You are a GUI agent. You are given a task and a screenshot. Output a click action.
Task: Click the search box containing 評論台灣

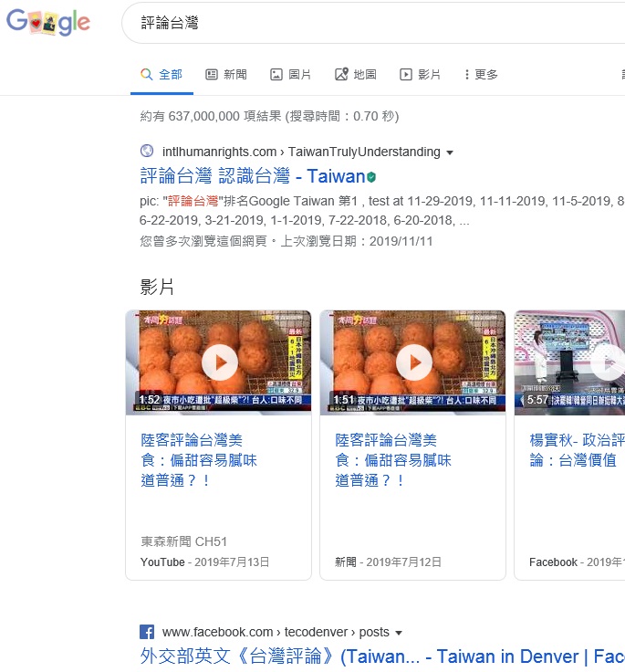coord(365,23)
